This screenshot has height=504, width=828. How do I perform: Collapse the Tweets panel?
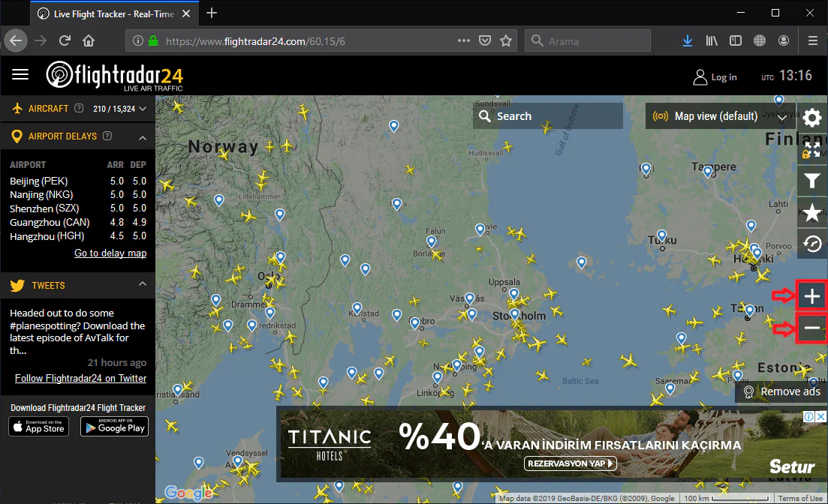click(142, 285)
